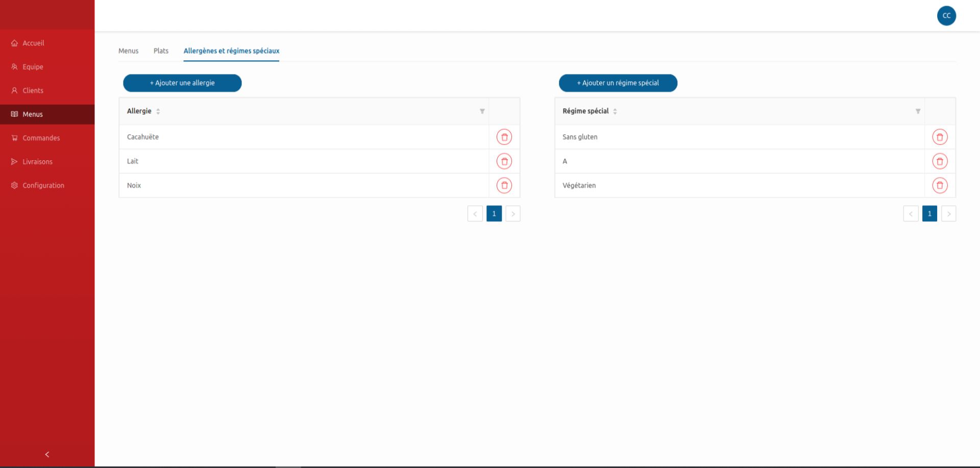Open filter for Régime spécial column

tap(918, 111)
